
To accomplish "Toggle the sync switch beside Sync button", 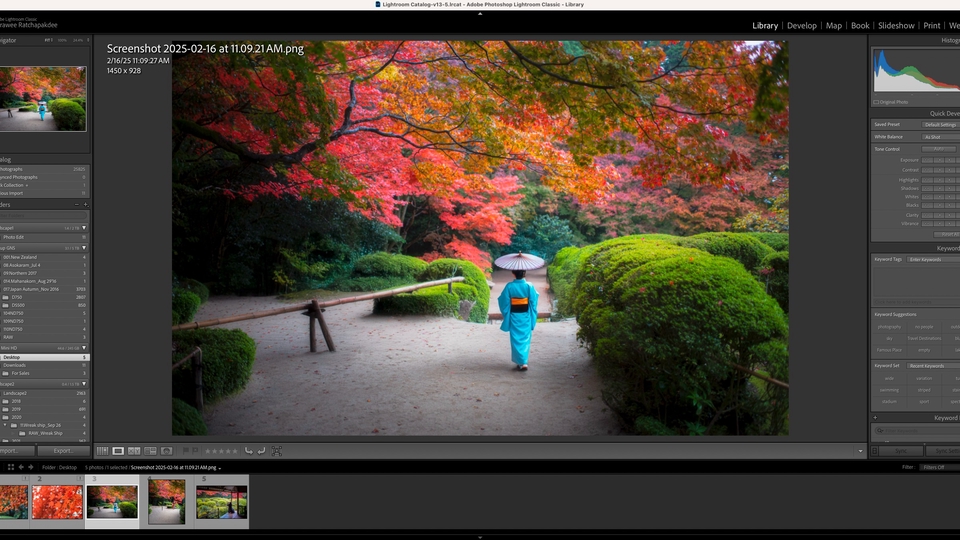I will pos(874,451).
